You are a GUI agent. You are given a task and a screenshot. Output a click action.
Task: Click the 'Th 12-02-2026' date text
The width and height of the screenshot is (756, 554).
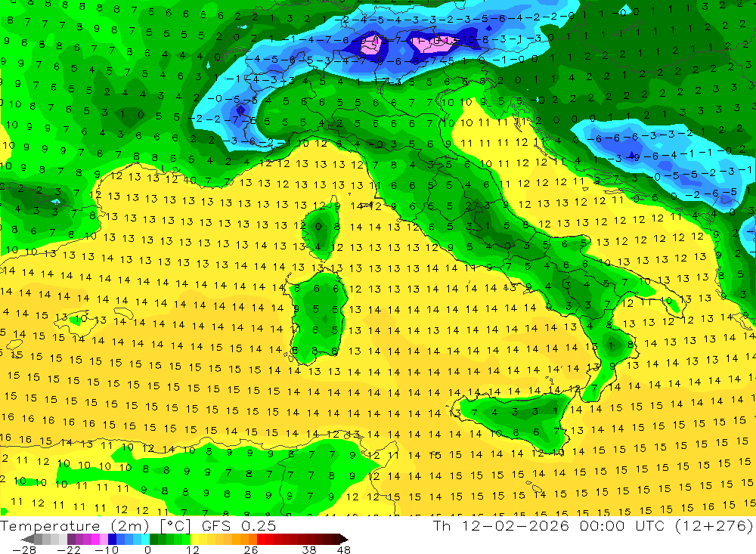coord(501,526)
